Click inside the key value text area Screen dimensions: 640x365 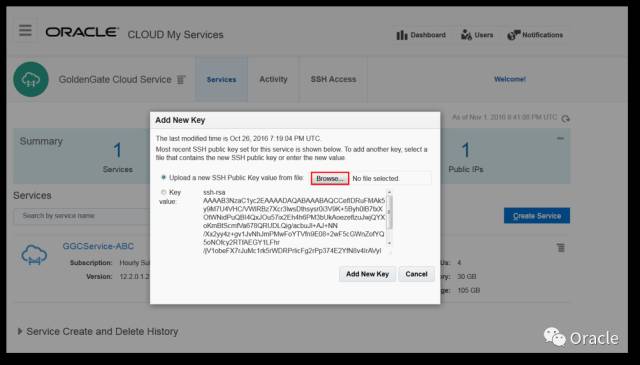(x=294, y=221)
